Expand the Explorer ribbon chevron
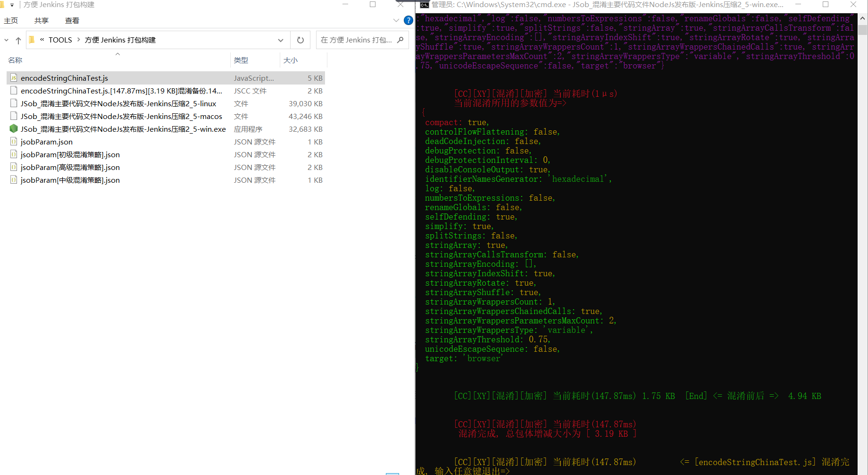The height and width of the screenshot is (475, 868). 396,20
